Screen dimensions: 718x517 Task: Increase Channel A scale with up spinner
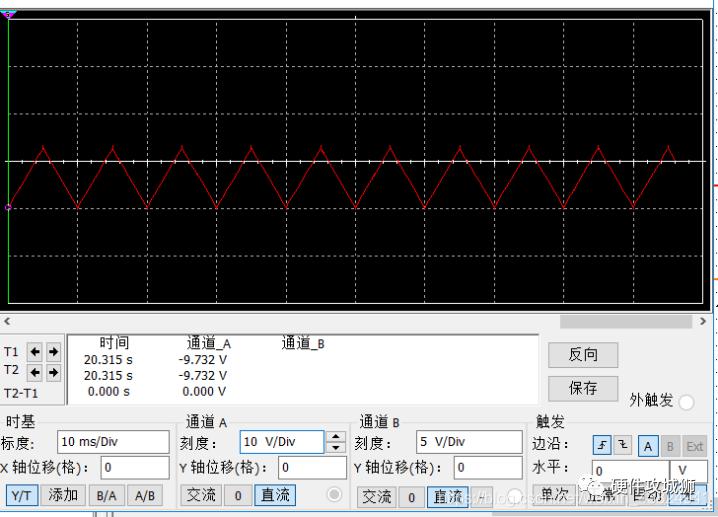336,436
